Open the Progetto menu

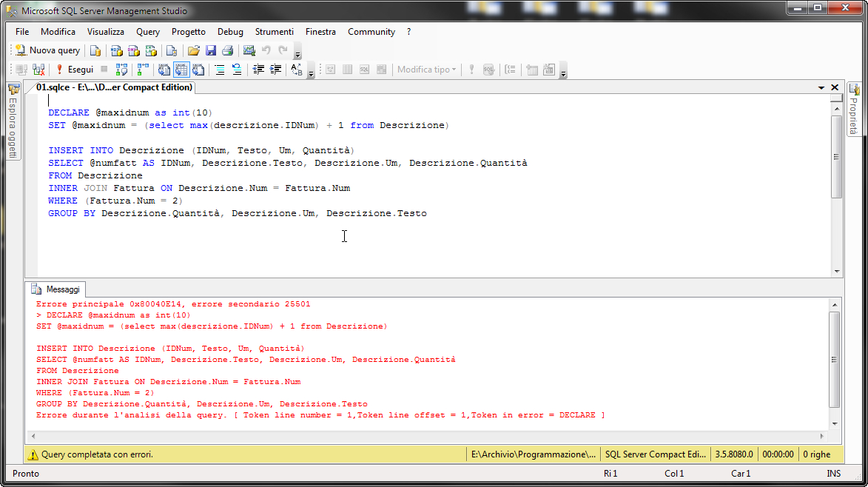coord(188,32)
